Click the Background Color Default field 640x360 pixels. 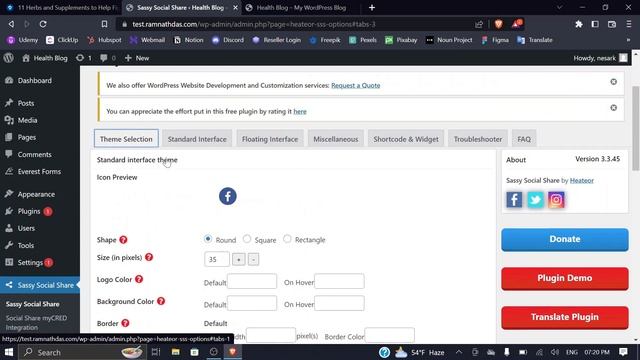(252, 303)
